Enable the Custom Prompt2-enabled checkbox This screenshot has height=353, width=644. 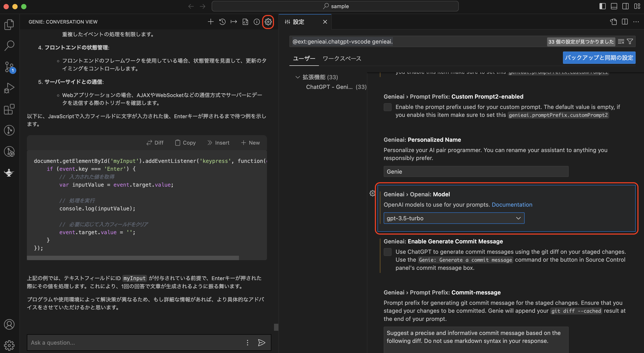[387, 107]
